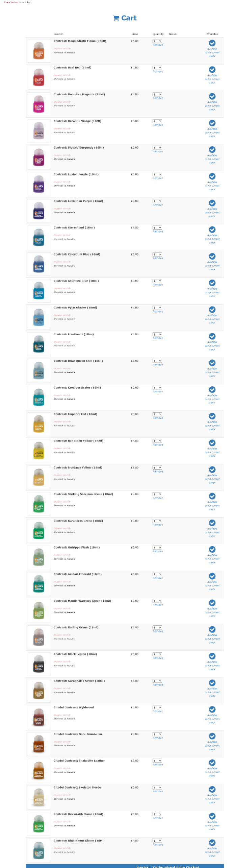Remove Wyldwood from the cart

click(158, 711)
